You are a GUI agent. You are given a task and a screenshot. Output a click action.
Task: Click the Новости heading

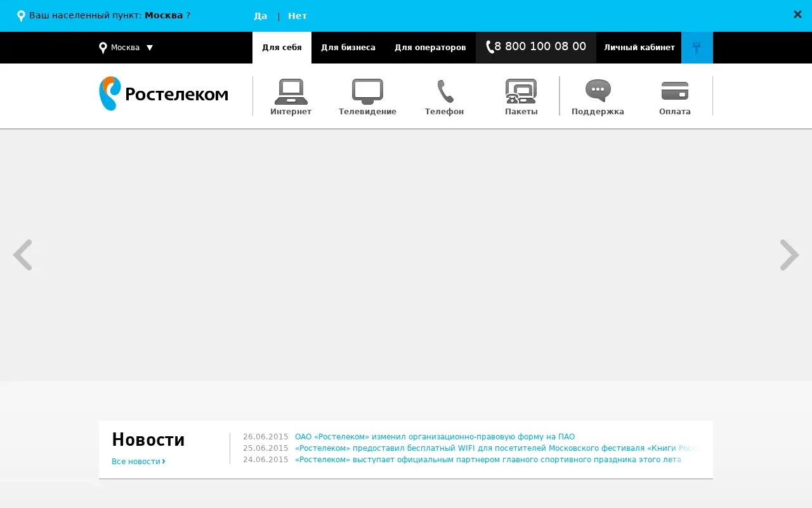click(148, 439)
